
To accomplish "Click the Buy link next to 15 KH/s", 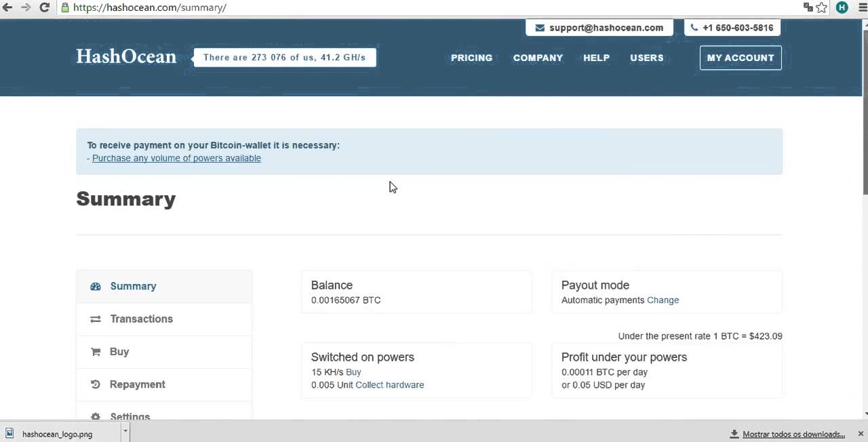I will click(x=353, y=372).
